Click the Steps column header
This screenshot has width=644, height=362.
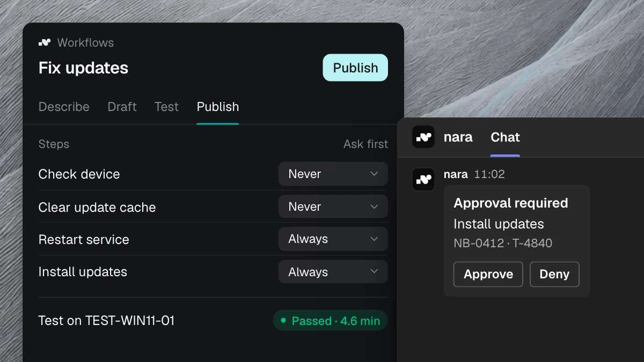[x=54, y=144]
